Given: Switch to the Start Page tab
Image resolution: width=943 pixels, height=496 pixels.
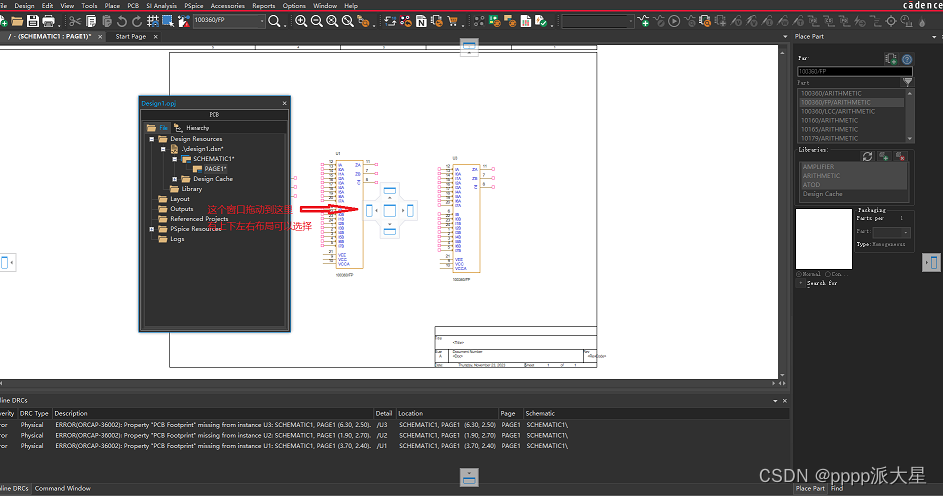Looking at the screenshot, I should tap(131, 37).
